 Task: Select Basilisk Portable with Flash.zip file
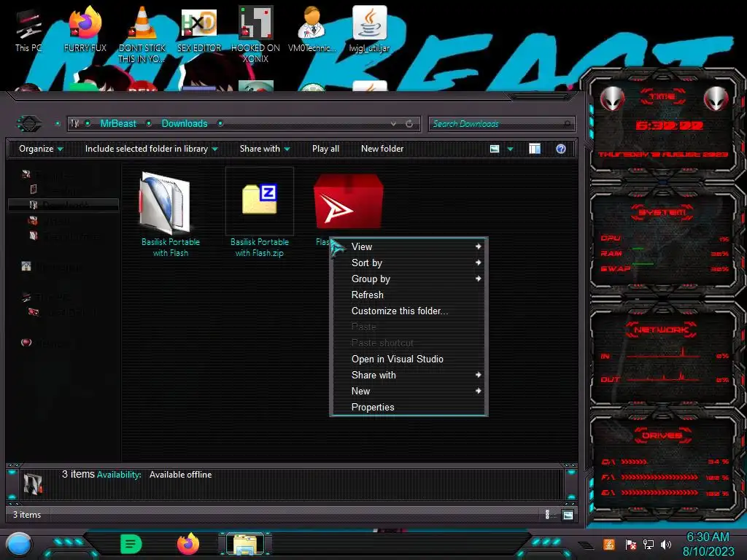259,214
